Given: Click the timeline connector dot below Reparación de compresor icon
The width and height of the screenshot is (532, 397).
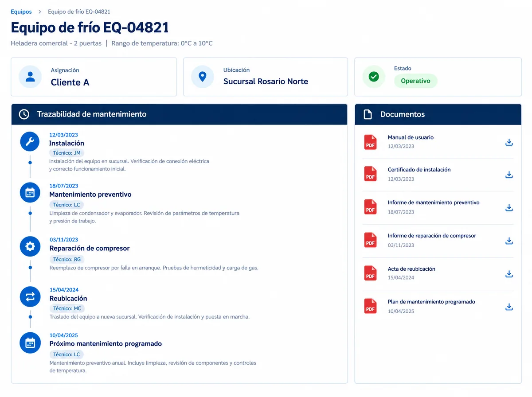Looking at the screenshot, I should [30, 267].
